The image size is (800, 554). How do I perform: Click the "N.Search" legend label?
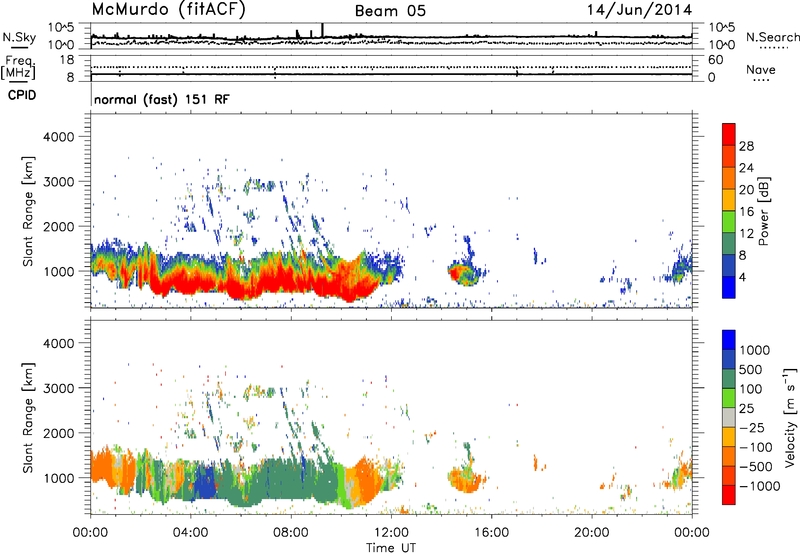click(x=772, y=37)
